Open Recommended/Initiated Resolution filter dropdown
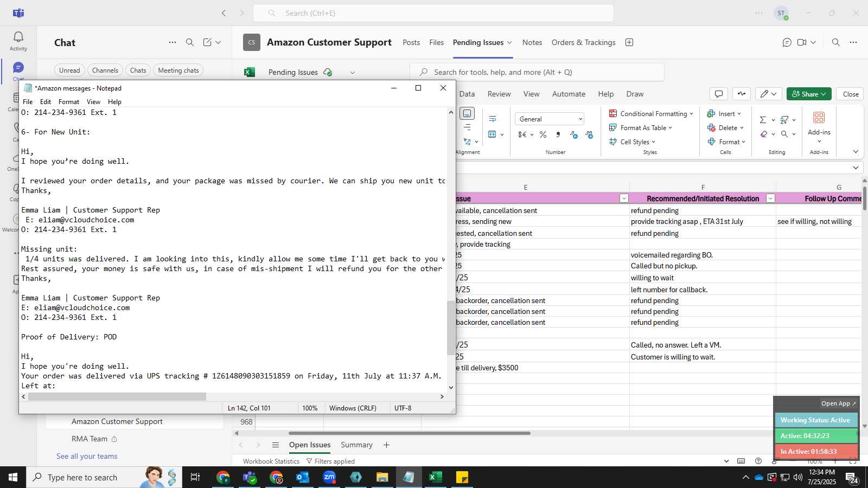The width and height of the screenshot is (868, 488). 770,198
